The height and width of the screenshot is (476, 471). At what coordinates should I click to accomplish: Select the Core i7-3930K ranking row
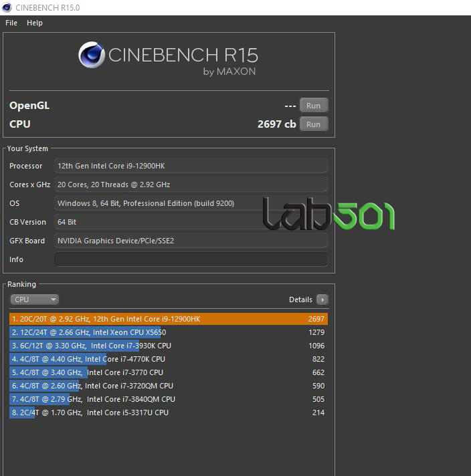tap(169, 346)
